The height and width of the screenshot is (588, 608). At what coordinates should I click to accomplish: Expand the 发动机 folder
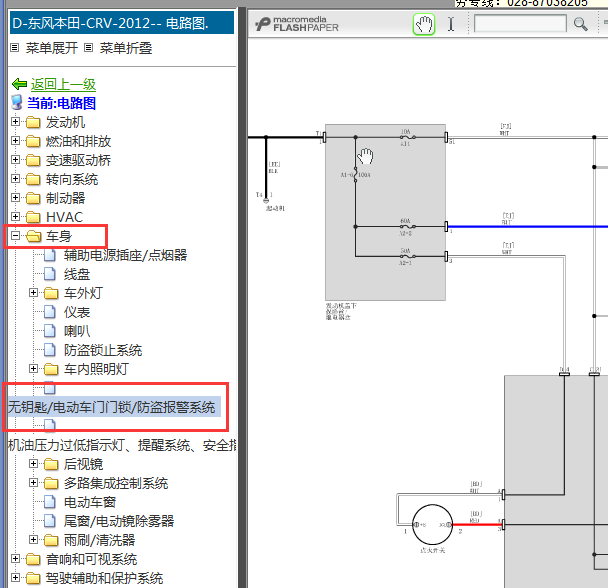[15, 122]
